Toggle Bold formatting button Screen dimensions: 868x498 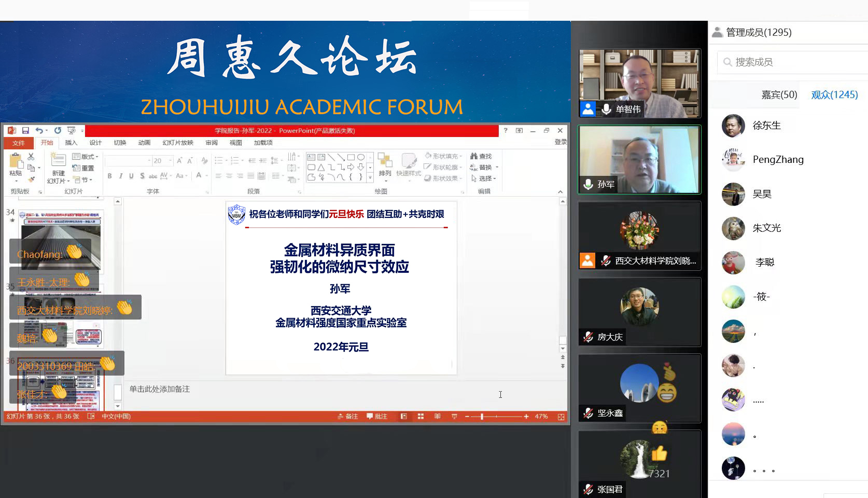point(110,176)
